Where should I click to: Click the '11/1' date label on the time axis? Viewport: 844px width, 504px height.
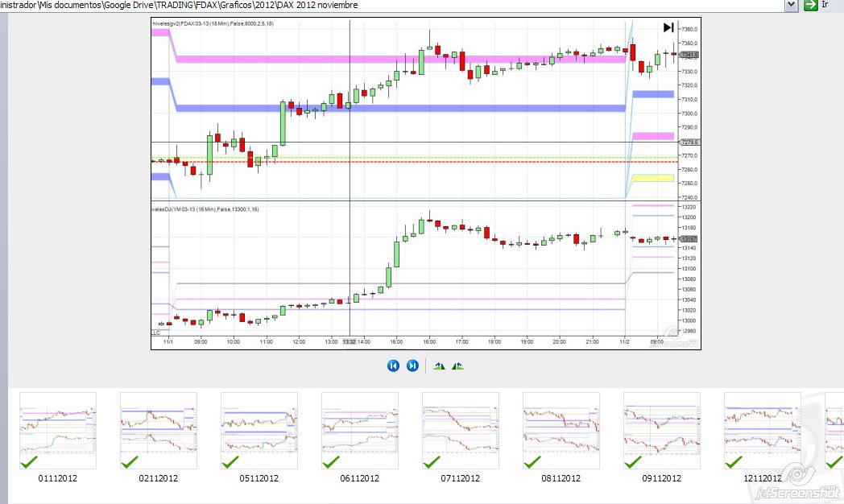[168, 341]
